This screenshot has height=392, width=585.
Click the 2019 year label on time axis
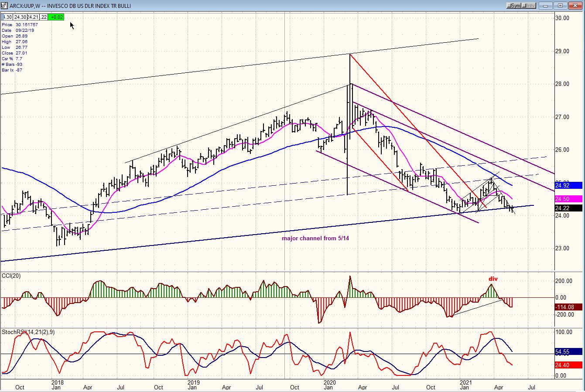coord(193,382)
